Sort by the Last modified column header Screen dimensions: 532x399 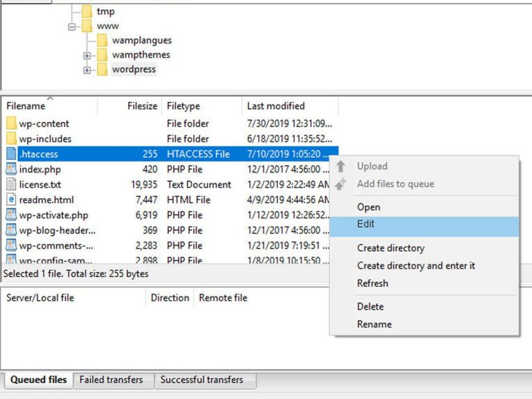tap(290, 106)
